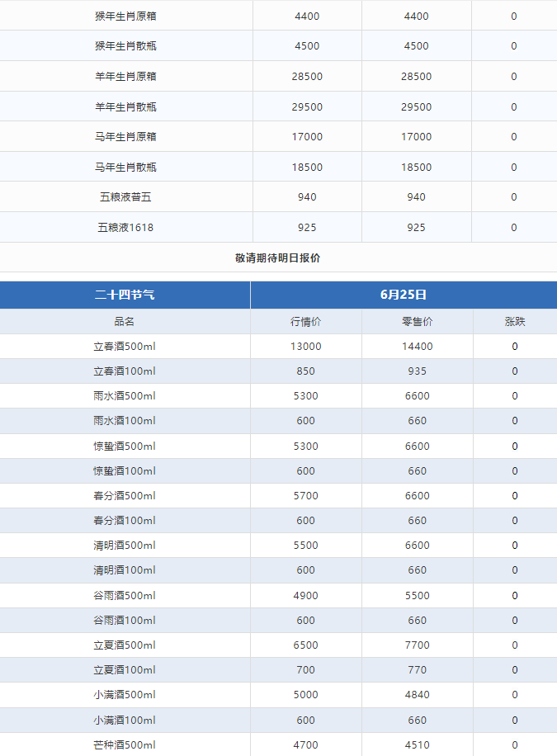
Task: Click 13000 market price of 立春酒500ml
Action: tap(306, 346)
